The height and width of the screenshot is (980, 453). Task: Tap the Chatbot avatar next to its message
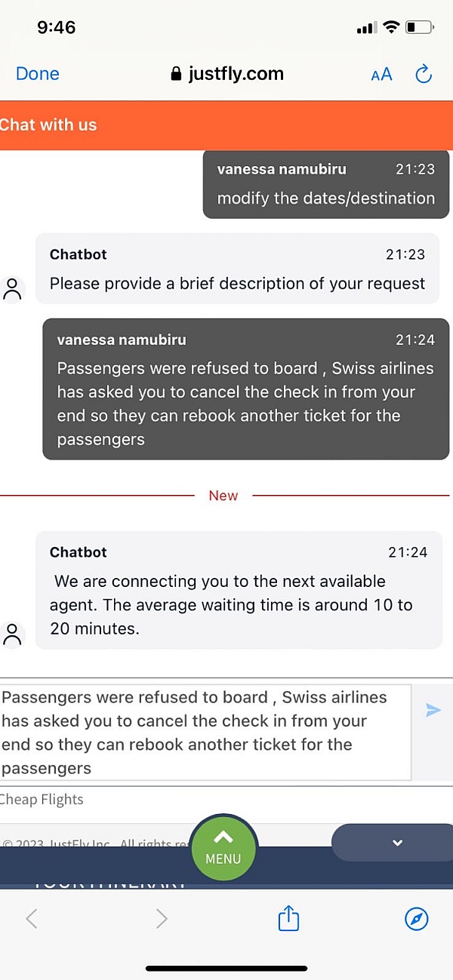(13, 289)
